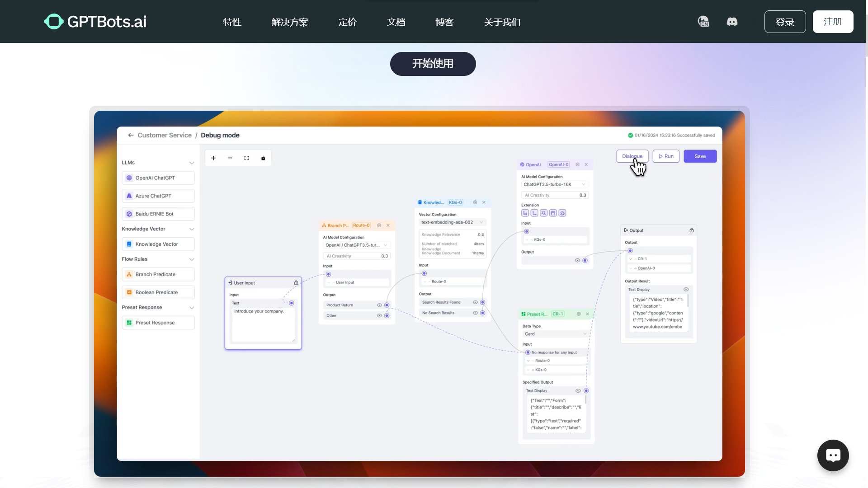This screenshot has height=488, width=868.
Task: Toggle visibility of the Product Return output
Action: pyautogui.click(x=379, y=305)
